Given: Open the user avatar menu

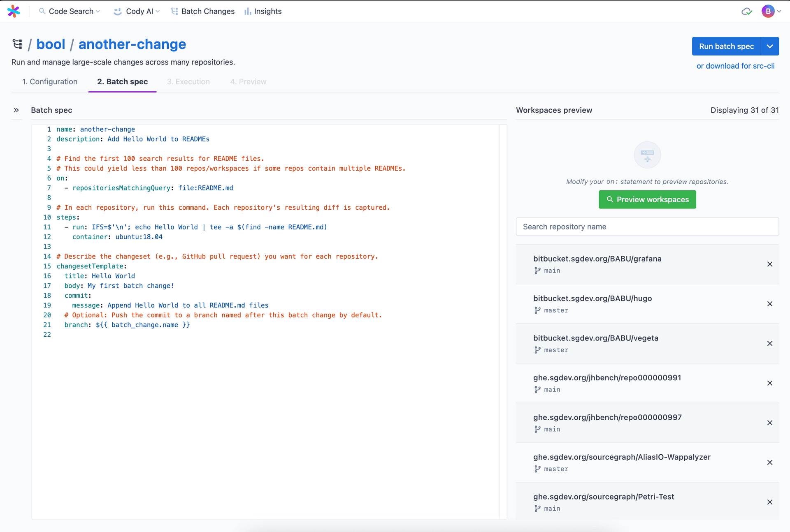Looking at the screenshot, I should click(771, 11).
